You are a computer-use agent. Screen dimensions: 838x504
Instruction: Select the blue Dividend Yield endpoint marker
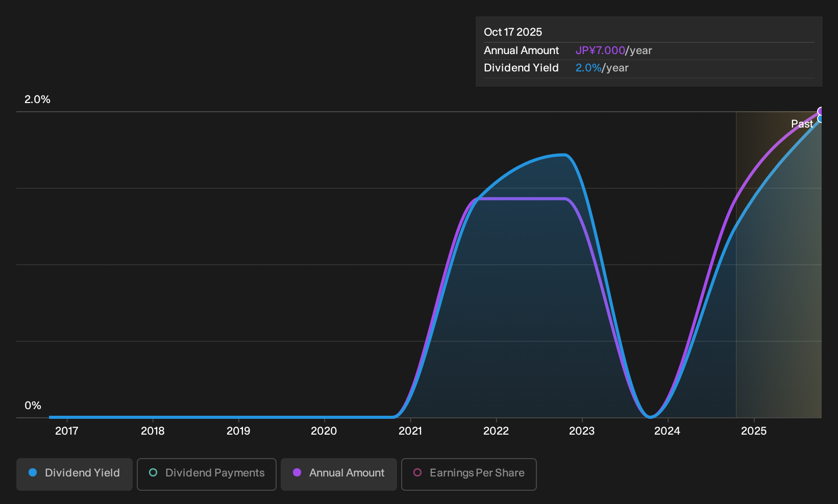tap(821, 119)
